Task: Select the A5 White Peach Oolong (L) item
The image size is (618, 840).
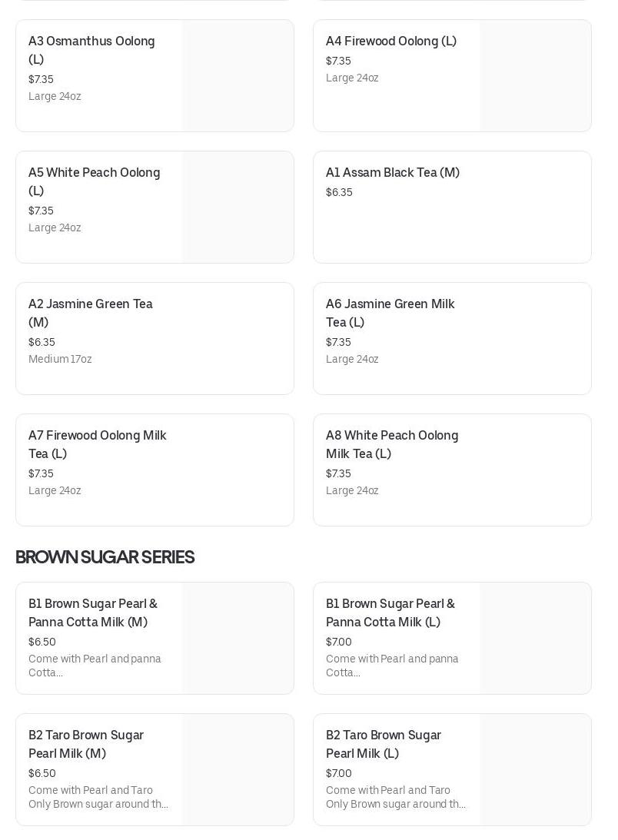Action: tap(94, 181)
